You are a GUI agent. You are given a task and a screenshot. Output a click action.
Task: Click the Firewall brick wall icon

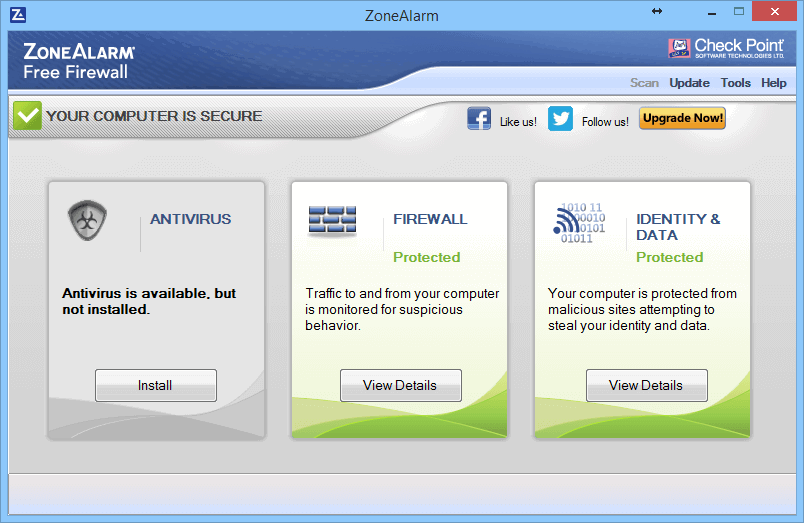coord(332,220)
